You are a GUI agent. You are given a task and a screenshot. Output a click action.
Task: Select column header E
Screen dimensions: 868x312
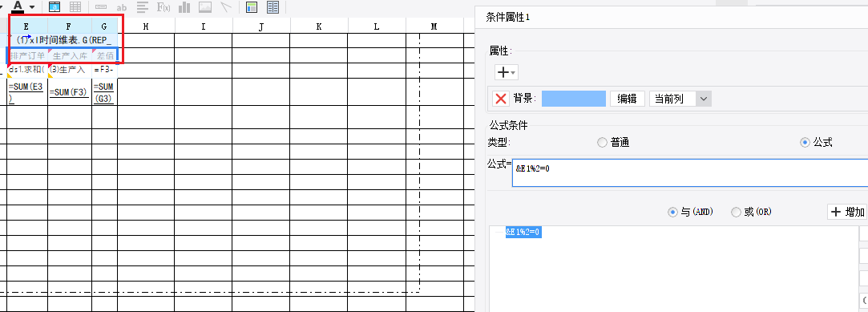click(26, 26)
